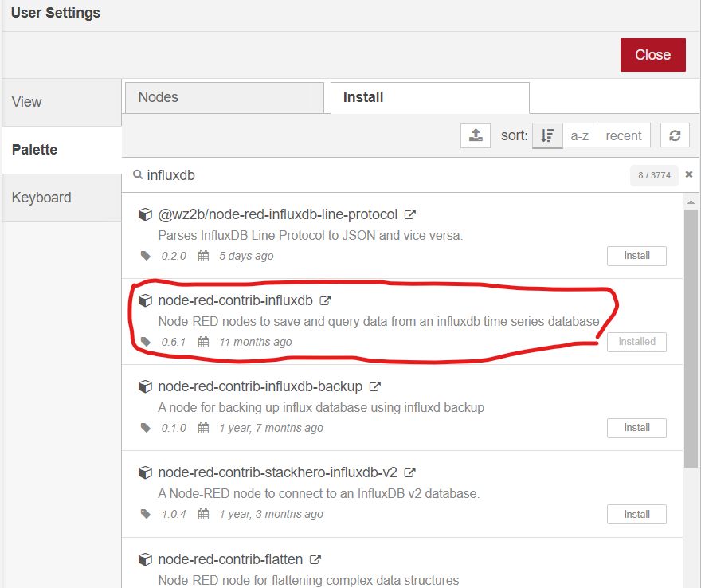Open external link for node-red-contrib-stackhero-influxdb-v2

point(410,472)
